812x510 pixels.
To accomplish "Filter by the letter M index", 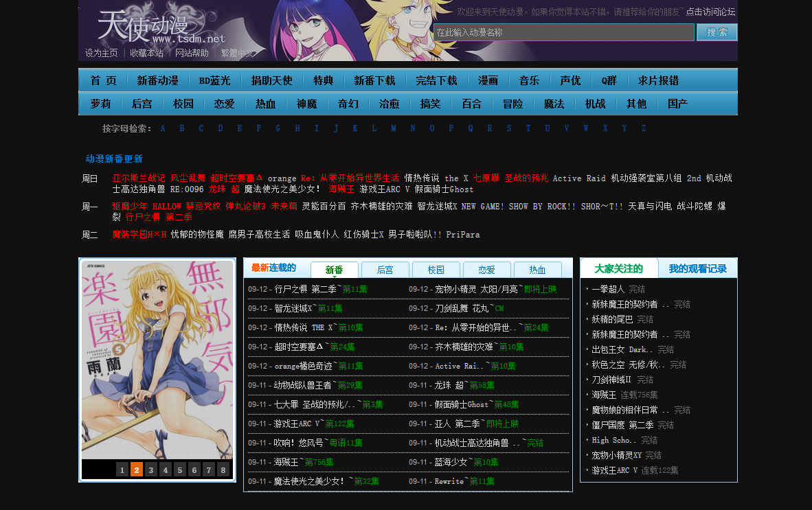I will [394, 128].
